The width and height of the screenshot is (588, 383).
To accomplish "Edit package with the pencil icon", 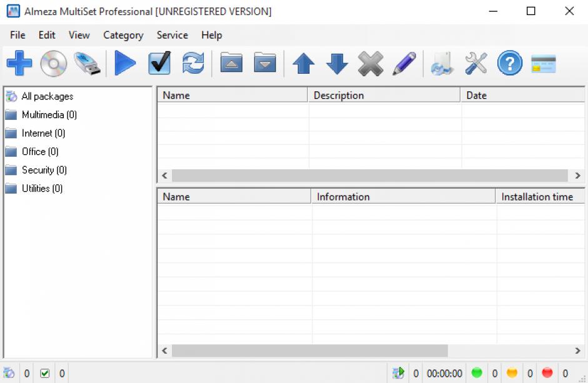I will 404,63.
